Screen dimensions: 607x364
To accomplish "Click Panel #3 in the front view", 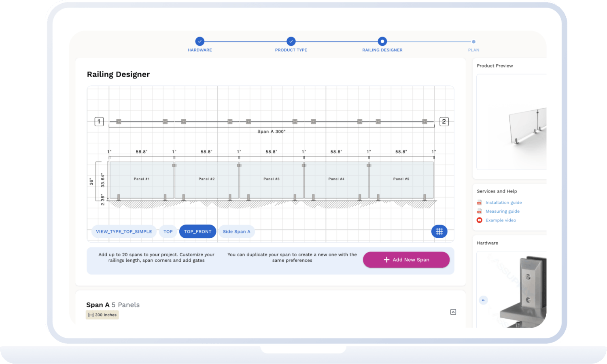I will (x=271, y=180).
